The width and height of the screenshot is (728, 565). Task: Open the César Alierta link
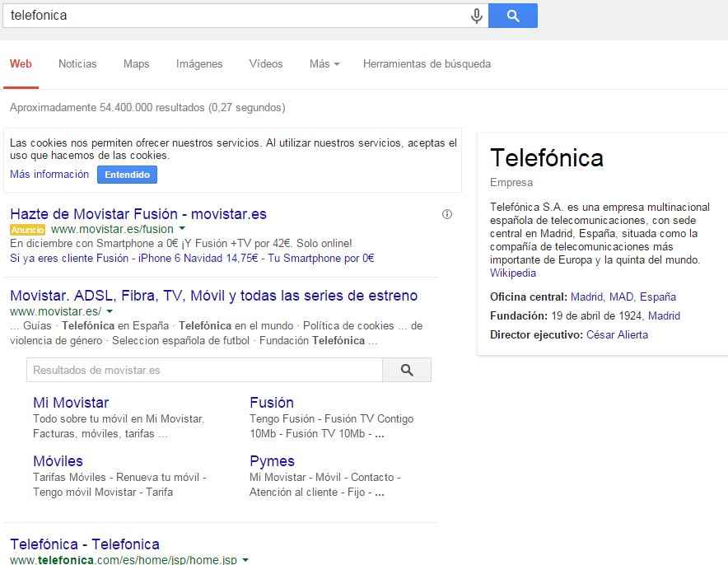(617, 334)
